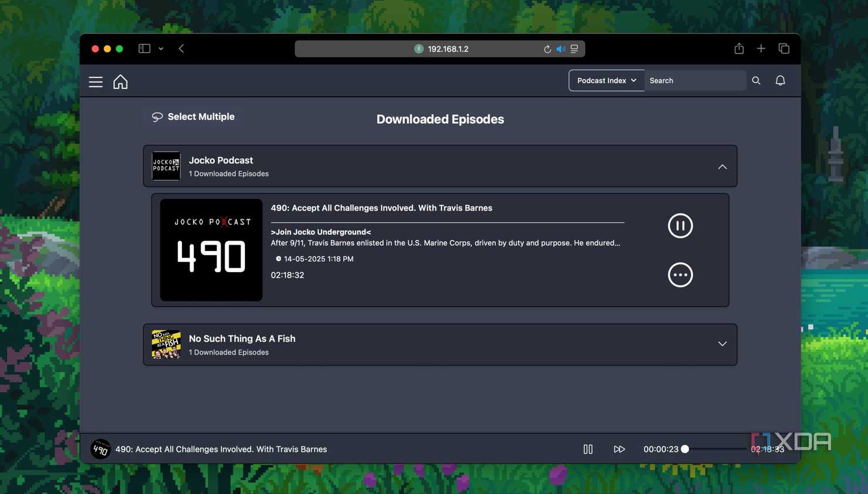Pause playback in bottom player bar
This screenshot has width=868, height=494.
(x=588, y=449)
